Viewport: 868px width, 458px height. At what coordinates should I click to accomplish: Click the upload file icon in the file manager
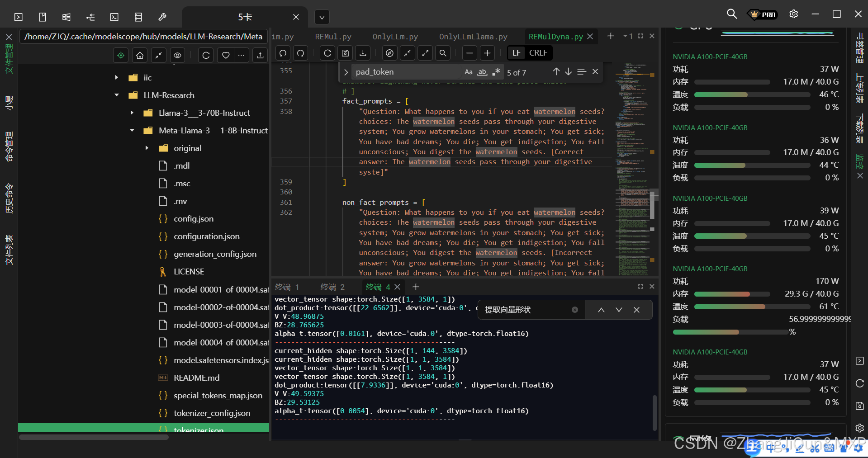point(260,55)
